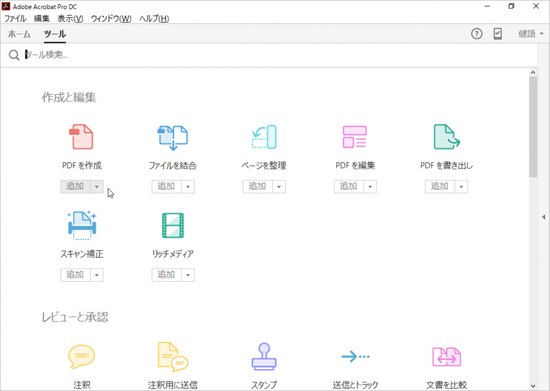550x391 pixels.
Task: Open the ヘルプ(H) menu
Action: [x=154, y=19]
